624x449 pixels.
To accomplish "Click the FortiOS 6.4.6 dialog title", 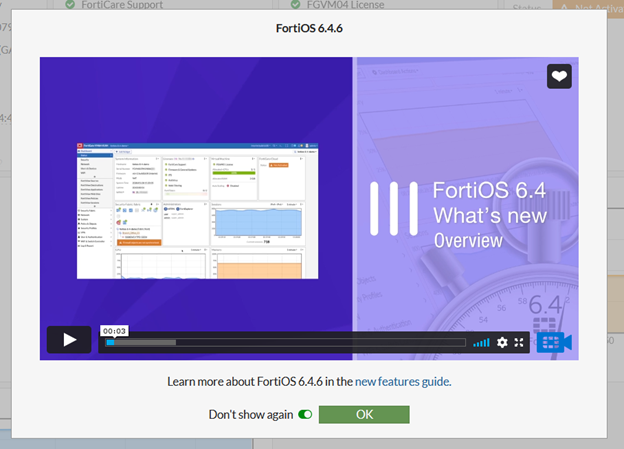I will pyautogui.click(x=309, y=28).
